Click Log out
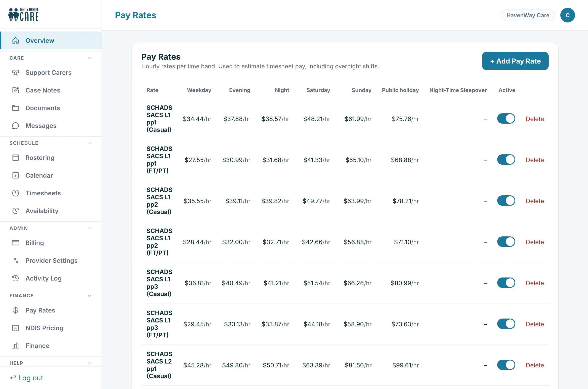588x389 pixels. click(27, 378)
